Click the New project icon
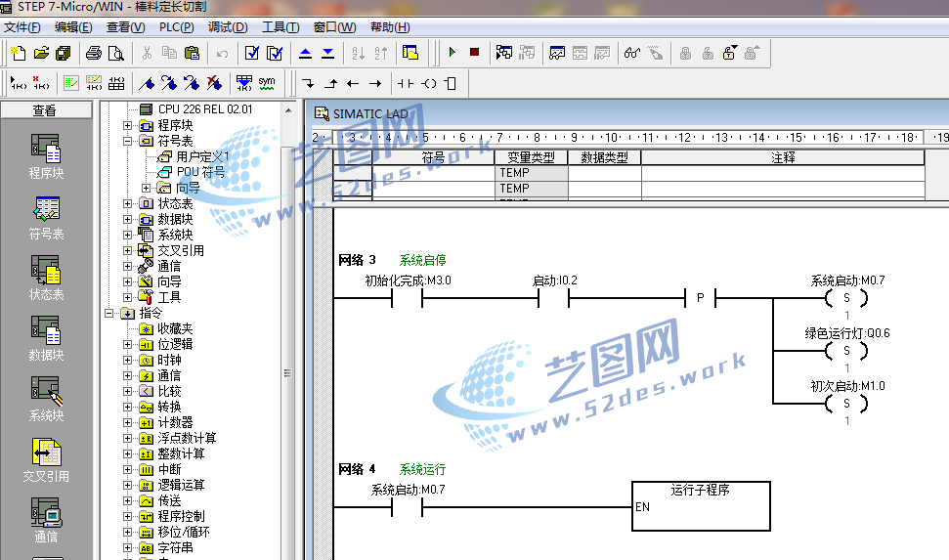 click(19, 54)
